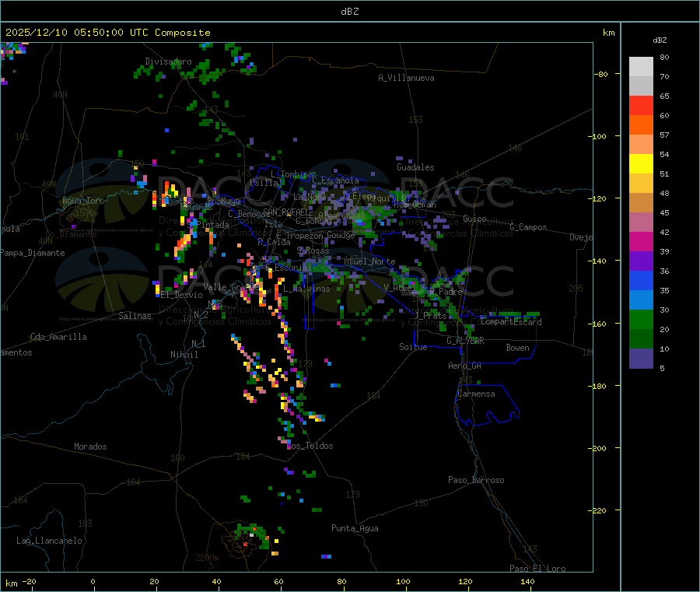The width and height of the screenshot is (700, 592).
Task: Click the Atuel_Norte label
Action: (369, 261)
